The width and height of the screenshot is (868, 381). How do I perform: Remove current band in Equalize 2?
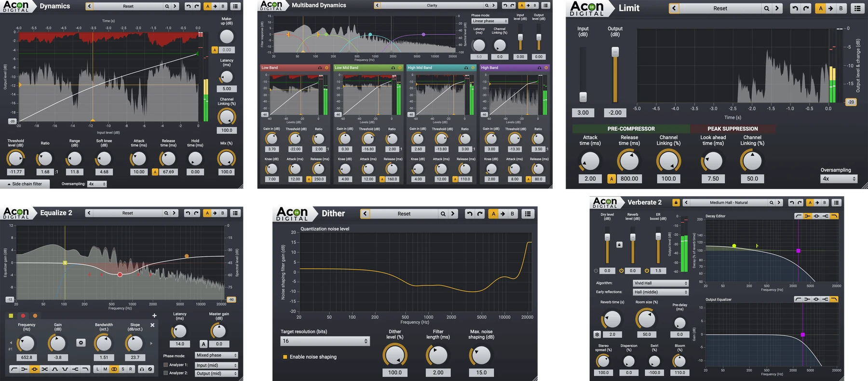[x=152, y=325]
